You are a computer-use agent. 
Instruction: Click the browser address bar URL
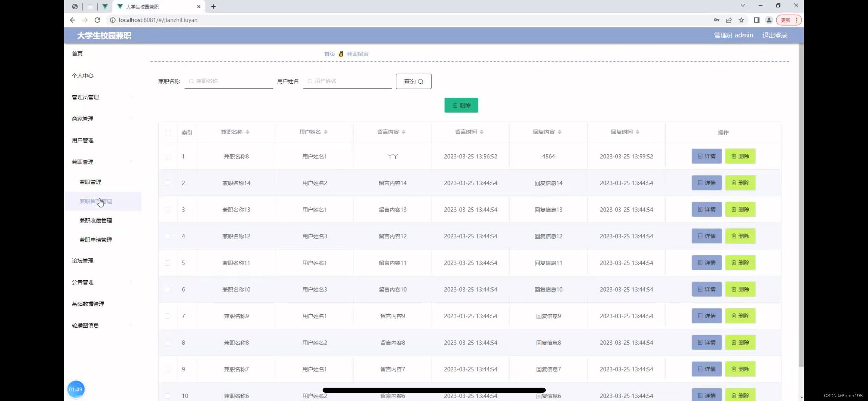click(x=158, y=20)
